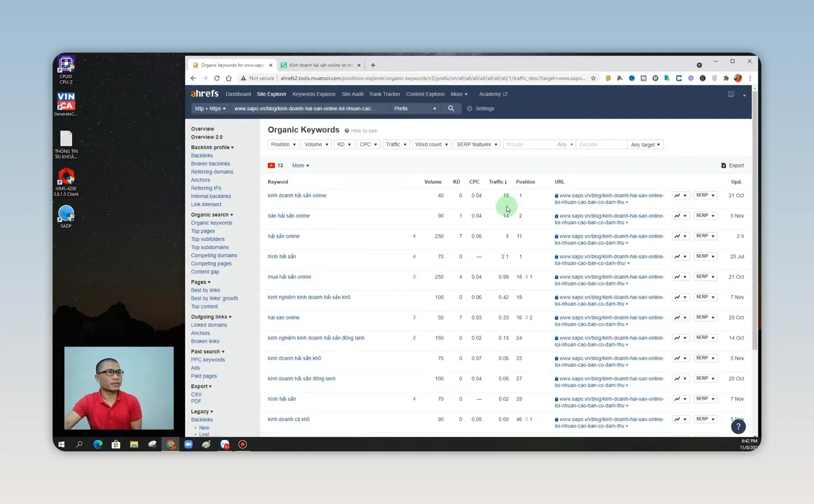The width and height of the screenshot is (814, 504).
Task: Open the CPC filter dropdown
Action: [368, 145]
